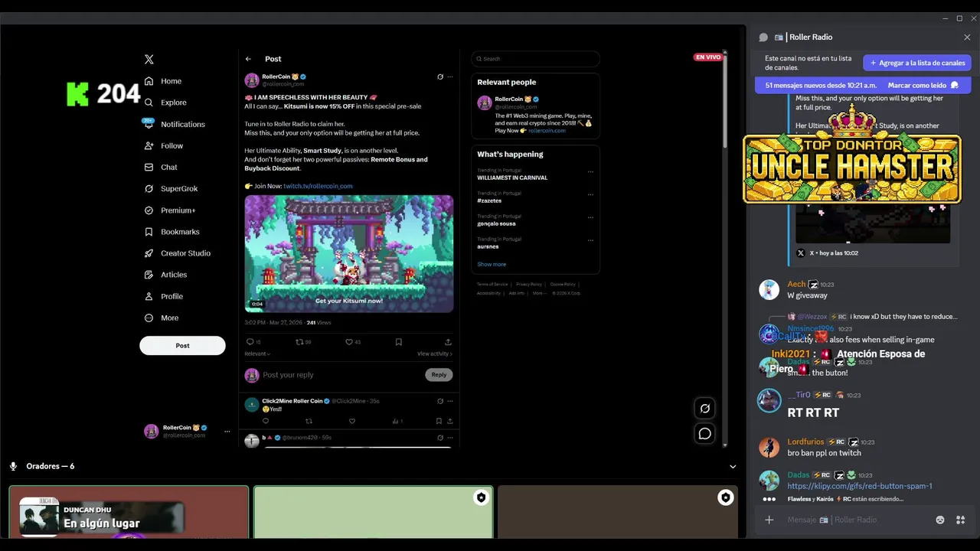
Task: Go back with the Post arrow
Action: 248,59
